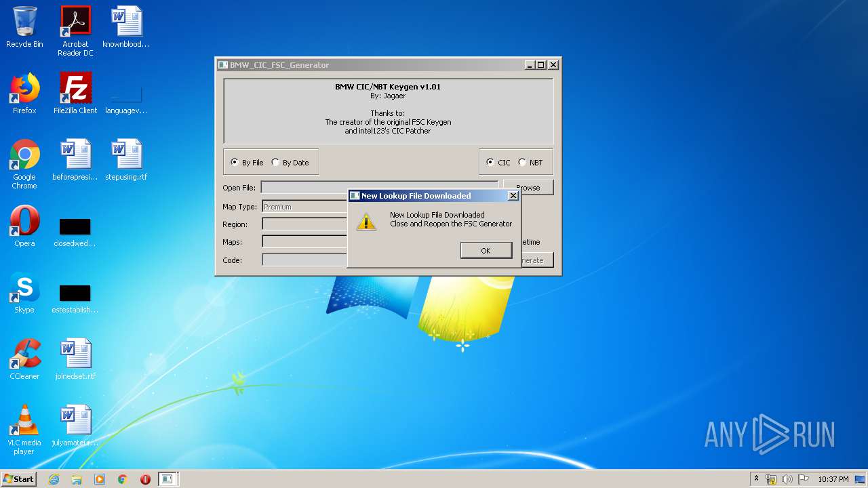Select the By Date radio option
This screenshot has width=868, height=488.
[290, 163]
